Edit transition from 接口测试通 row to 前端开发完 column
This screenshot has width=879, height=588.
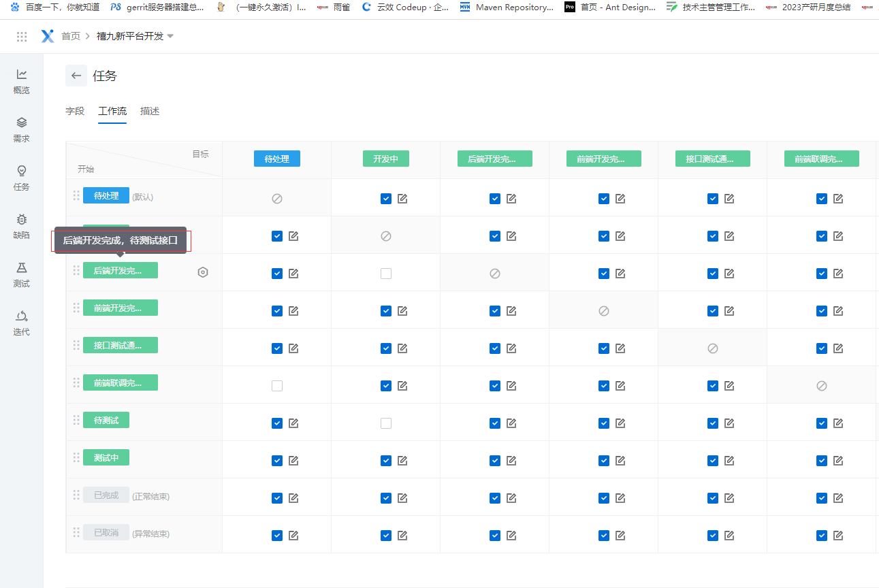(x=620, y=348)
